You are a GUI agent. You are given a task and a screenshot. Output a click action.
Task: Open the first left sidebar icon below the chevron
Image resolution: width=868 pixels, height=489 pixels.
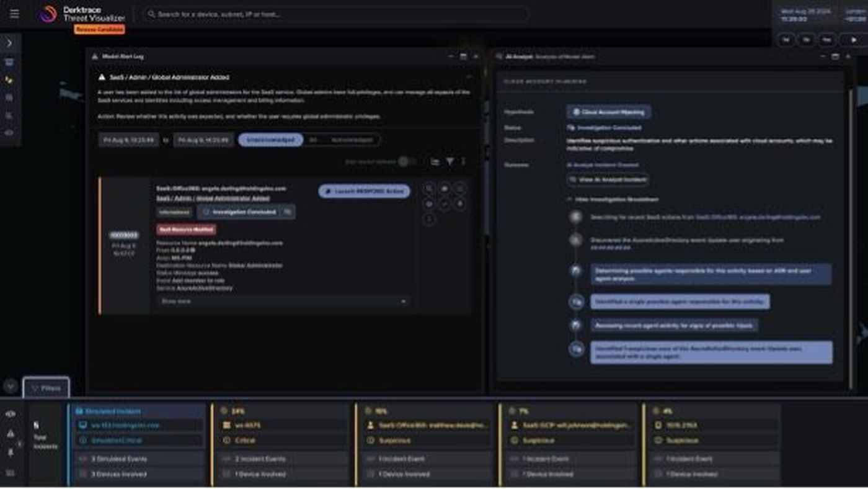[x=9, y=62]
